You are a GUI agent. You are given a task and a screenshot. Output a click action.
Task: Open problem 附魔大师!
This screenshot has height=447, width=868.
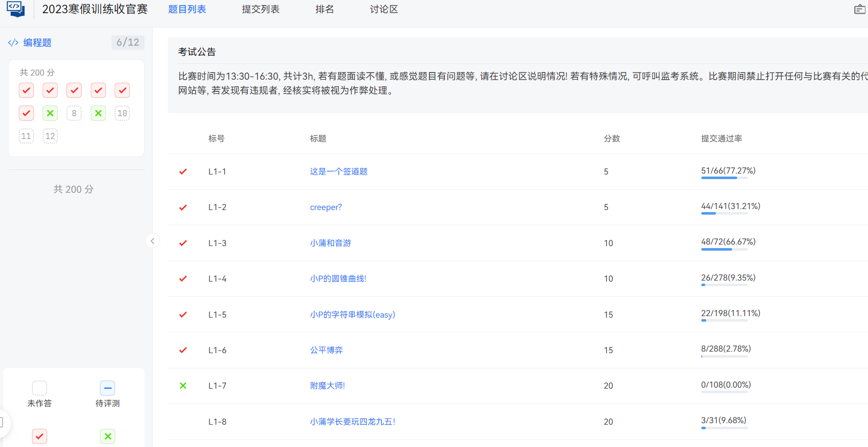328,386
